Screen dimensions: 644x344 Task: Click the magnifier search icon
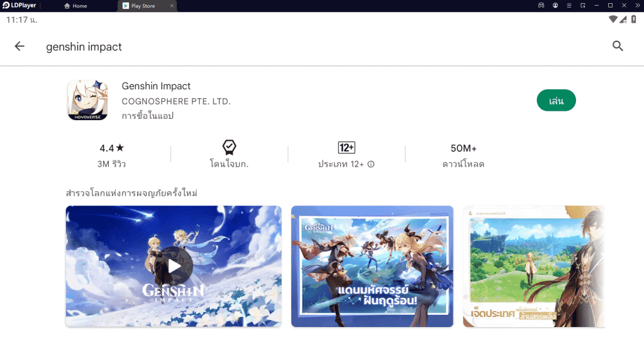[618, 46]
